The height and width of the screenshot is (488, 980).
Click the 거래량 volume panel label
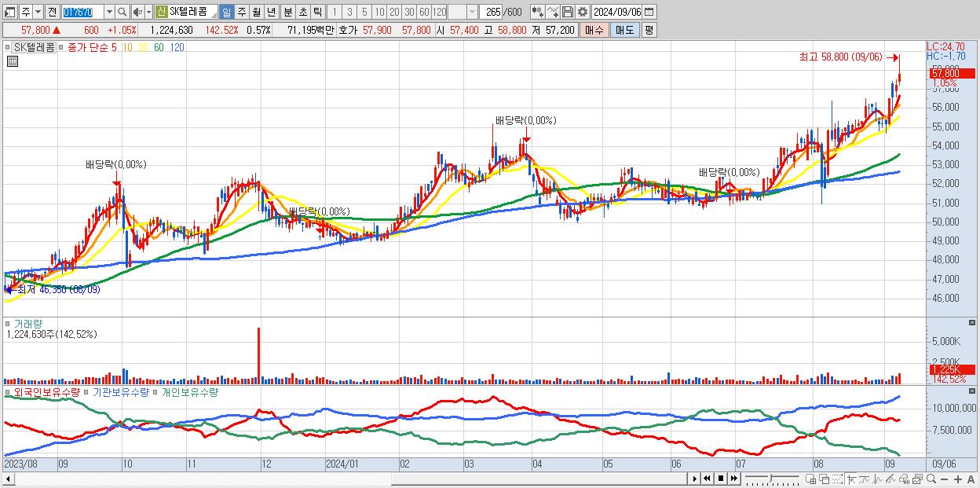point(28,323)
